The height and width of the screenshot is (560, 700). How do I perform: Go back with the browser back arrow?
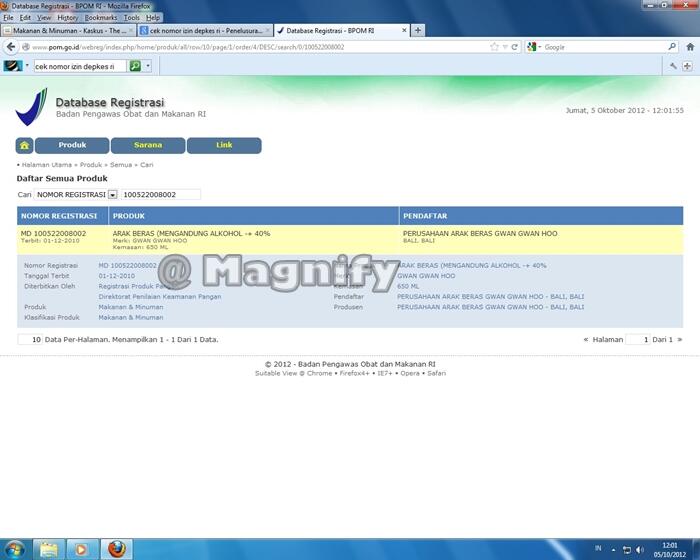coord(11,47)
